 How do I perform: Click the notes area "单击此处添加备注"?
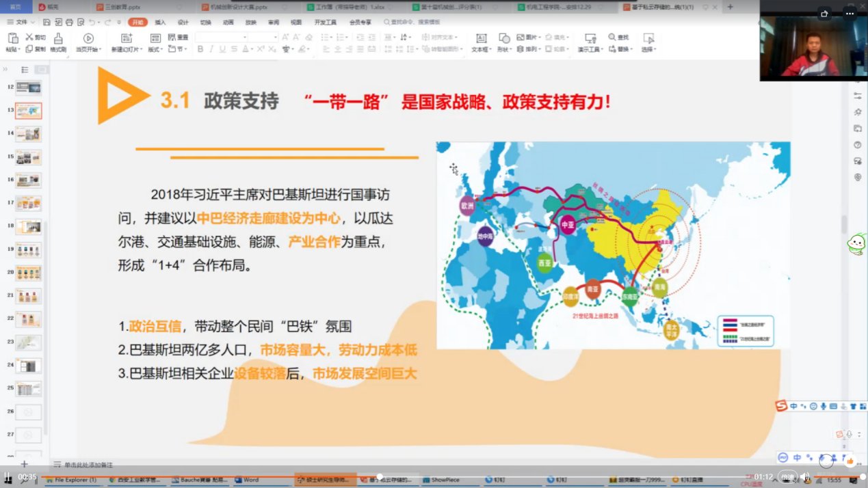pyautogui.click(x=88, y=465)
